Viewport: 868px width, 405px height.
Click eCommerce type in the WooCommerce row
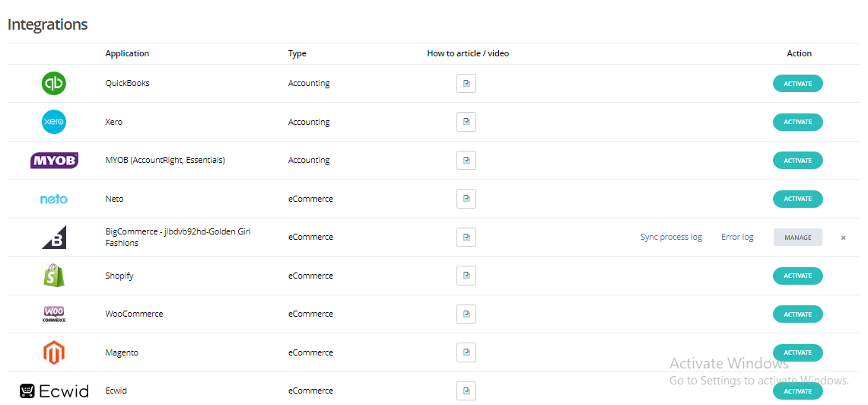(x=310, y=314)
